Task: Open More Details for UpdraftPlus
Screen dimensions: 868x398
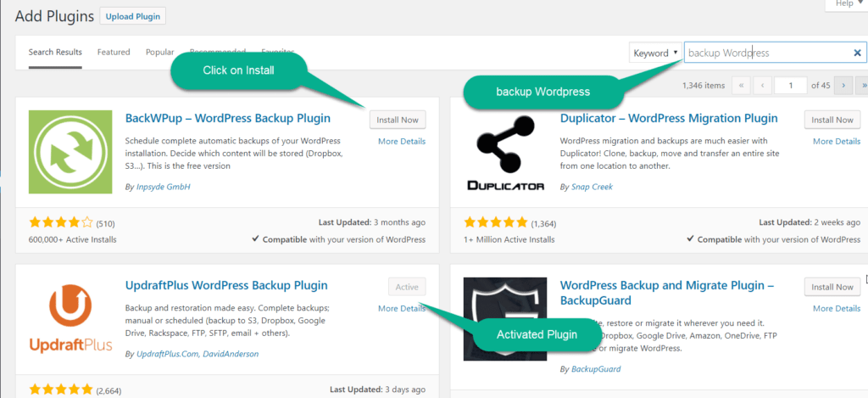Action: click(402, 309)
